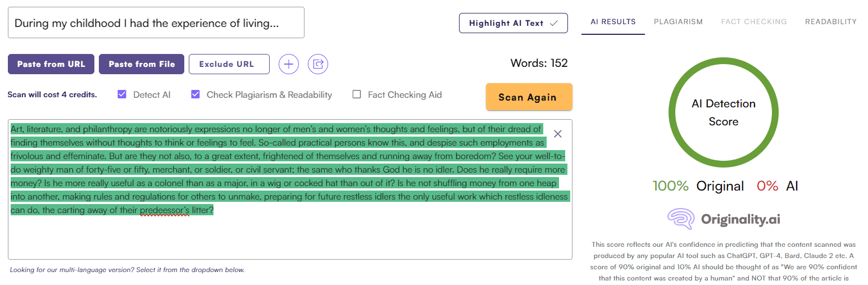
Task: Click the Paste from URL button
Action: (51, 64)
